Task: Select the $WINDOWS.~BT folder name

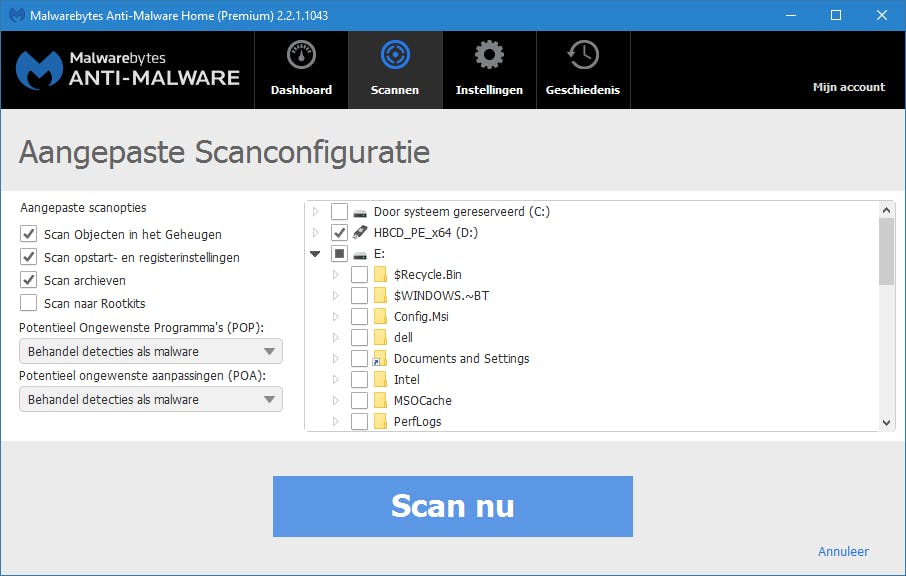Action: coord(441,295)
